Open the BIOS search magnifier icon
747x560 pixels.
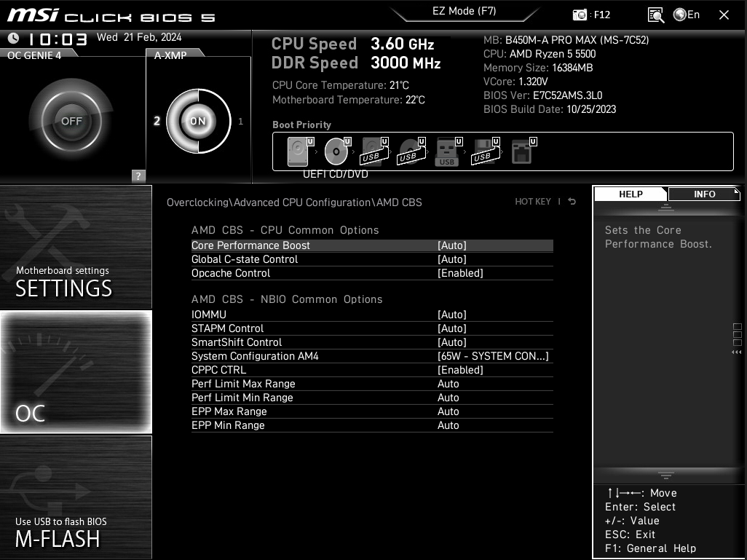(656, 15)
